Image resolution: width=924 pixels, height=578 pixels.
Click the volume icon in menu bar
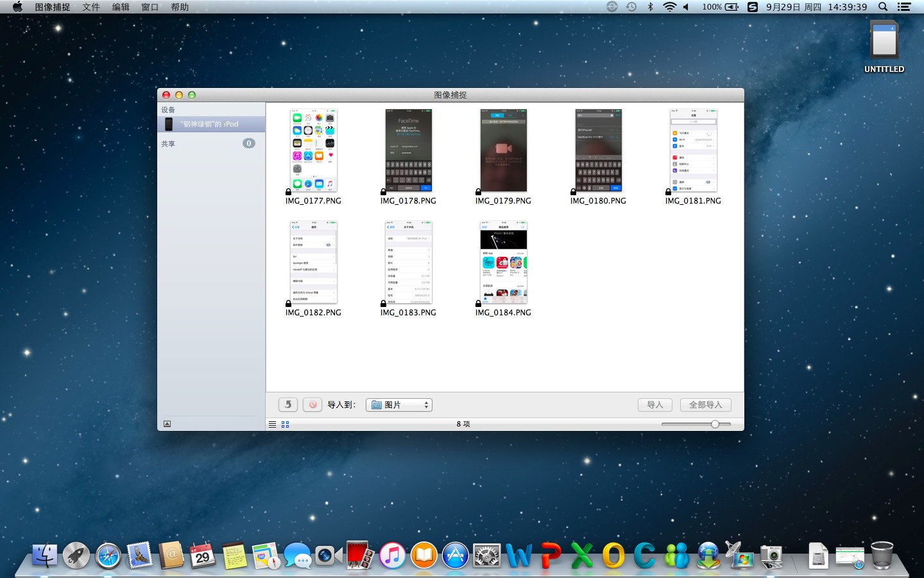pos(686,7)
